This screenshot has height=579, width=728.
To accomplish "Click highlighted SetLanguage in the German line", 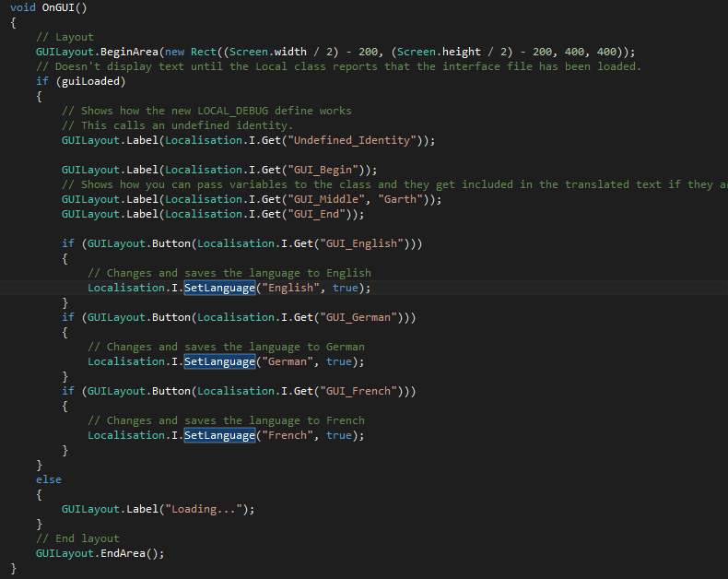I will [x=219, y=361].
